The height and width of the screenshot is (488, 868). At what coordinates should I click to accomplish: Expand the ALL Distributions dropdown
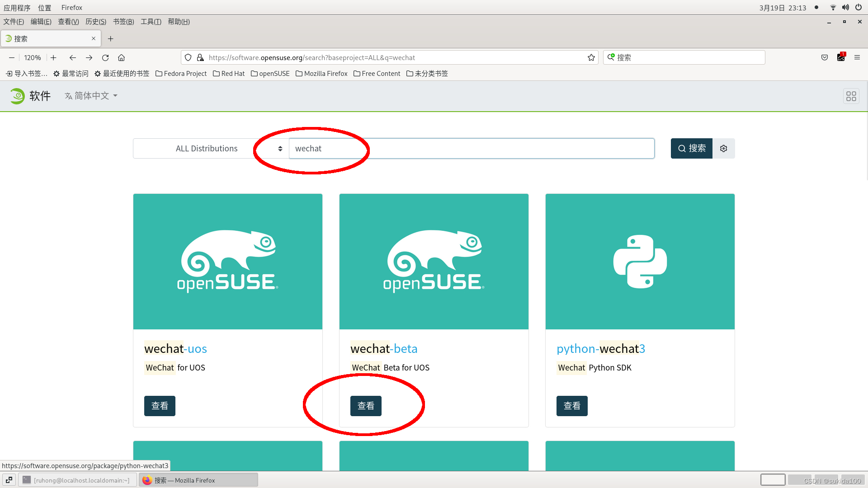(211, 149)
